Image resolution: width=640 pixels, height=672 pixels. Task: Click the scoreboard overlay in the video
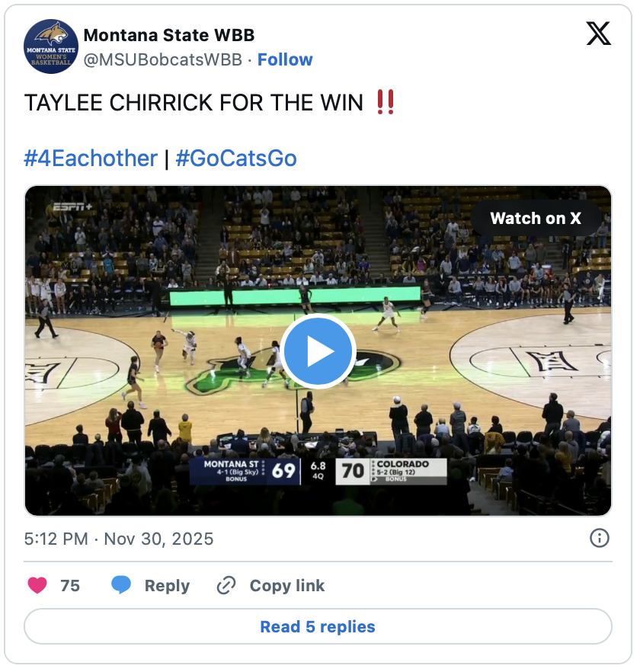318,472
